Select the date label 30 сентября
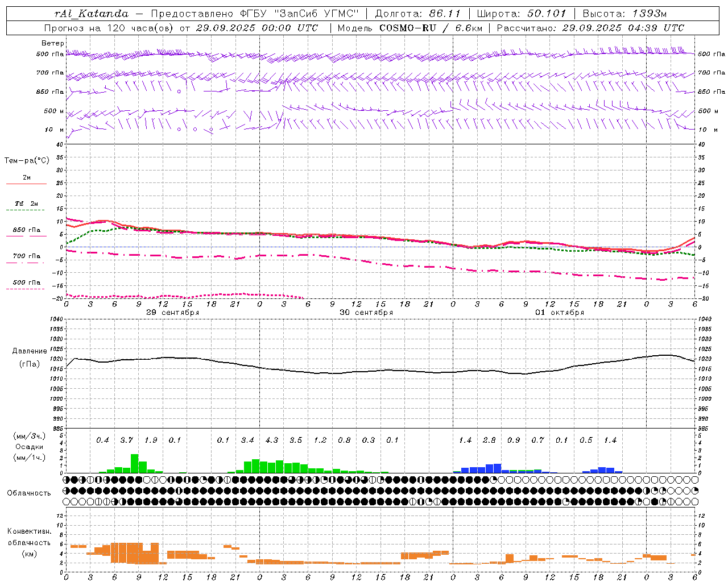This screenshot has height=582, width=728. pyautogui.click(x=366, y=312)
